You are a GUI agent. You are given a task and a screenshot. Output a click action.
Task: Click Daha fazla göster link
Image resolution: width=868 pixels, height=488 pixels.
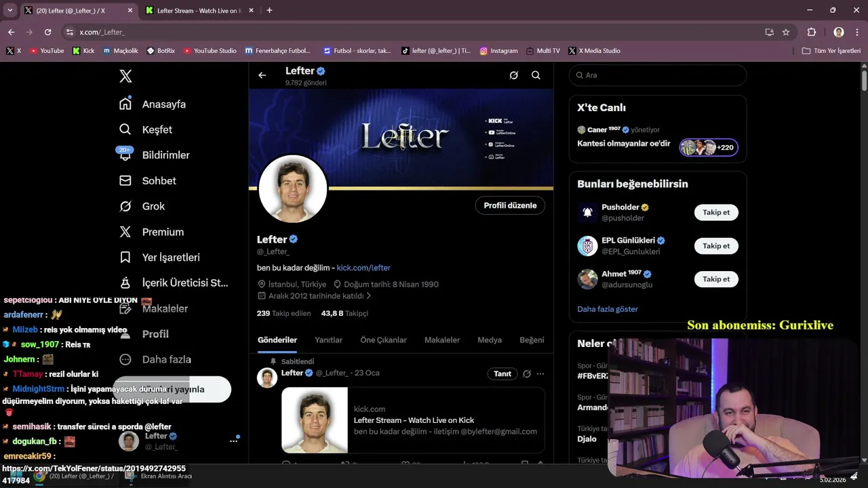[x=608, y=309]
